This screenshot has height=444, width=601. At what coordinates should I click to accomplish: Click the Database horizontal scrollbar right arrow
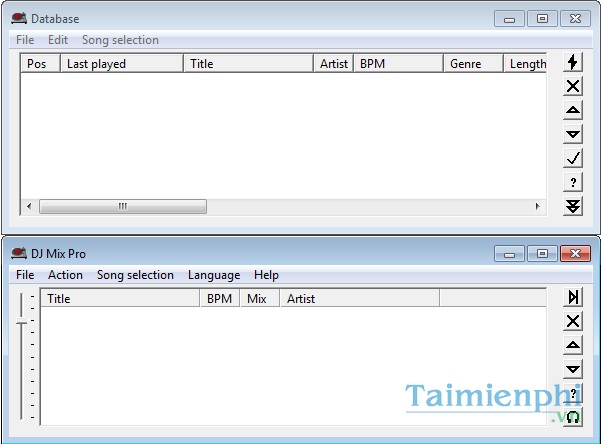coord(537,207)
